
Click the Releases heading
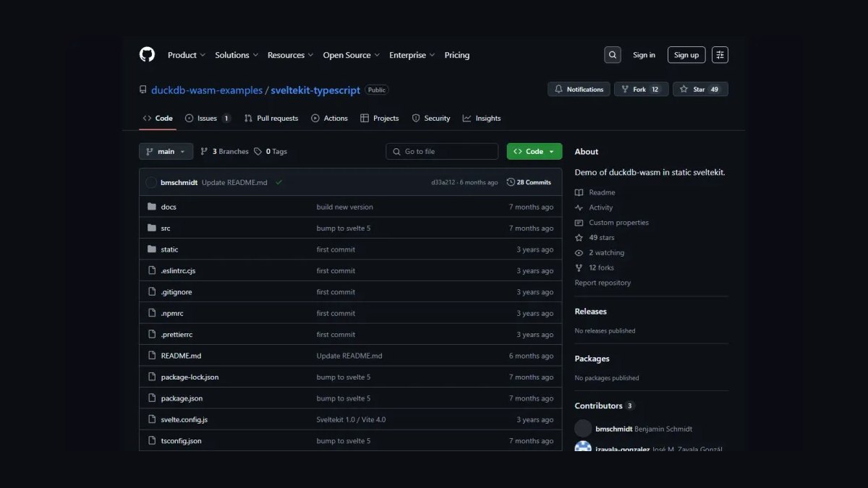591,312
